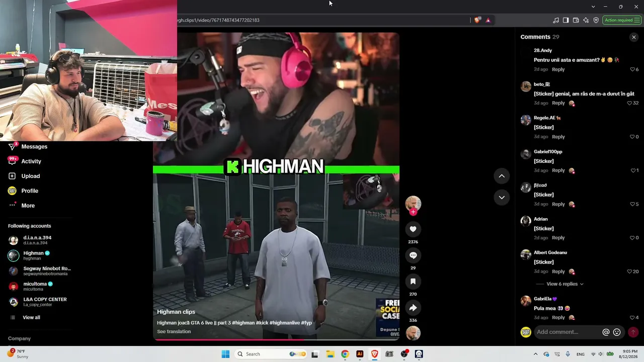
Task: Click the taskbar Search box
Action: (272, 354)
